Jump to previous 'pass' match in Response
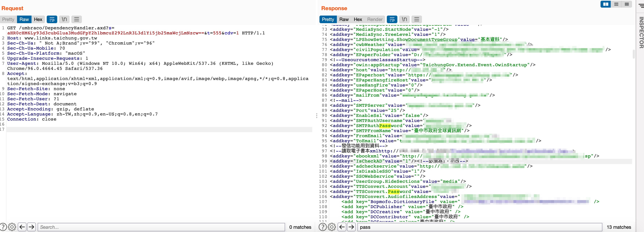The image size is (644, 232). click(342, 227)
